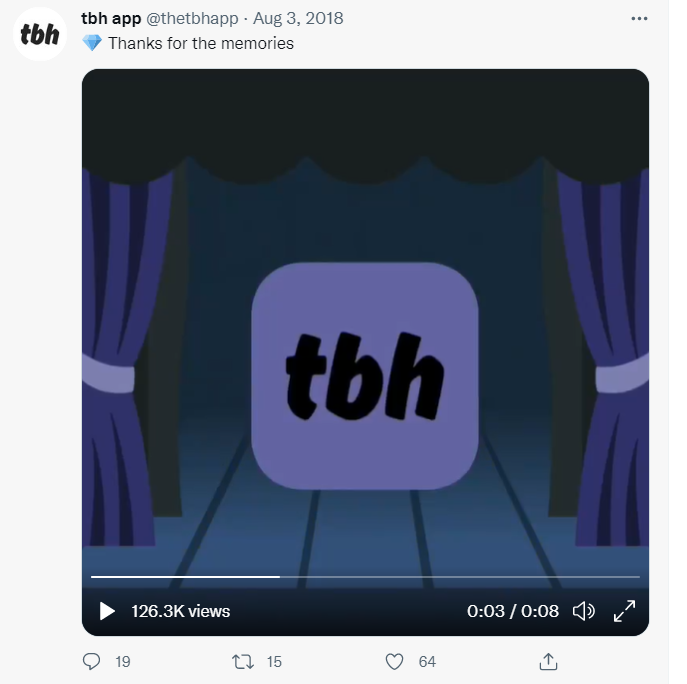Image resolution: width=687 pixels, height=684 pixels.
Task: Open the tbh app display name
Action: click(111, 18)
